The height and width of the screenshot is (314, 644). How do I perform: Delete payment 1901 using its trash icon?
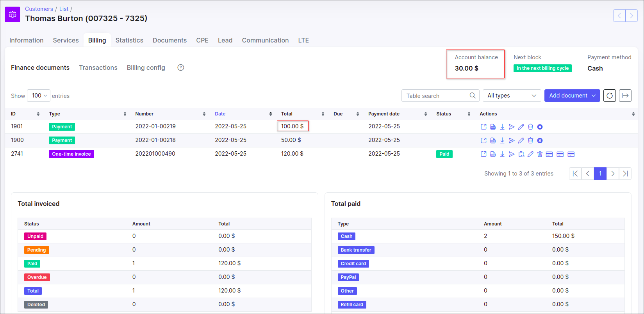(x=530, y=127)
